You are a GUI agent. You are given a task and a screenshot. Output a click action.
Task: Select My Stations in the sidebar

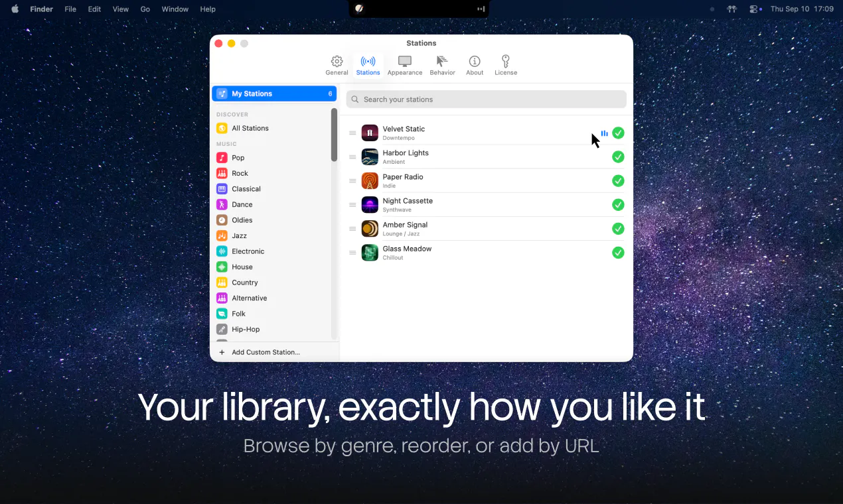[x=274, y=94]
